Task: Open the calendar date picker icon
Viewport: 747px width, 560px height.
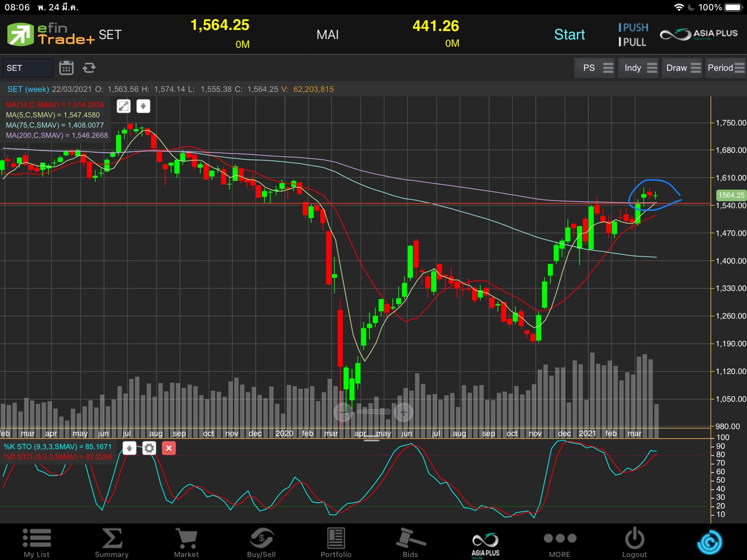Action: (x=66, y=68)
